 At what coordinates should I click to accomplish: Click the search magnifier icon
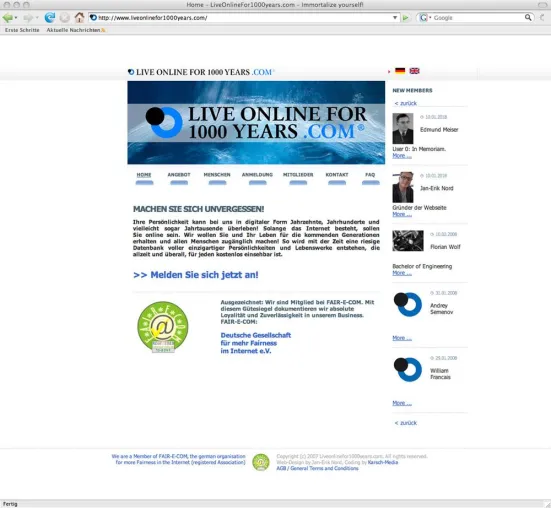pyautogui.click(x=528, y=17)
